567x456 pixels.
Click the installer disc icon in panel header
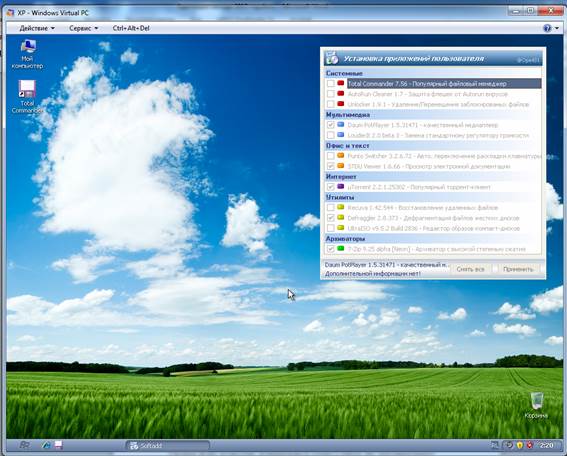331,58
